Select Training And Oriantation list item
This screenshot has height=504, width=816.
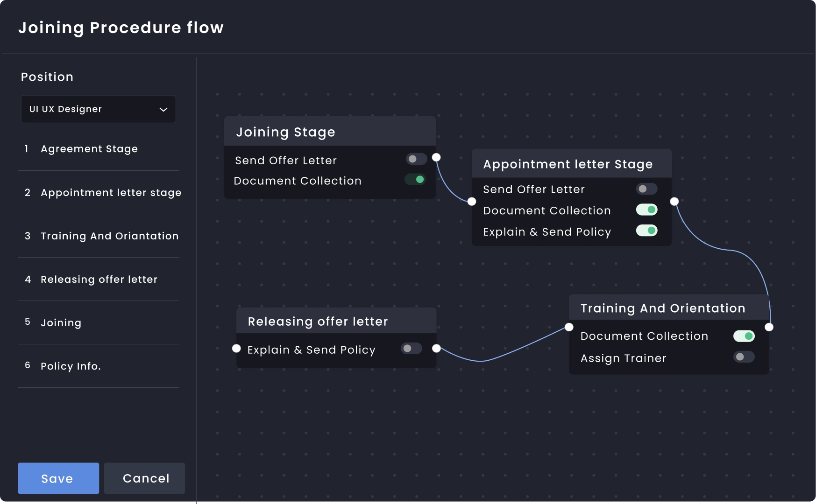pos(109,236)
